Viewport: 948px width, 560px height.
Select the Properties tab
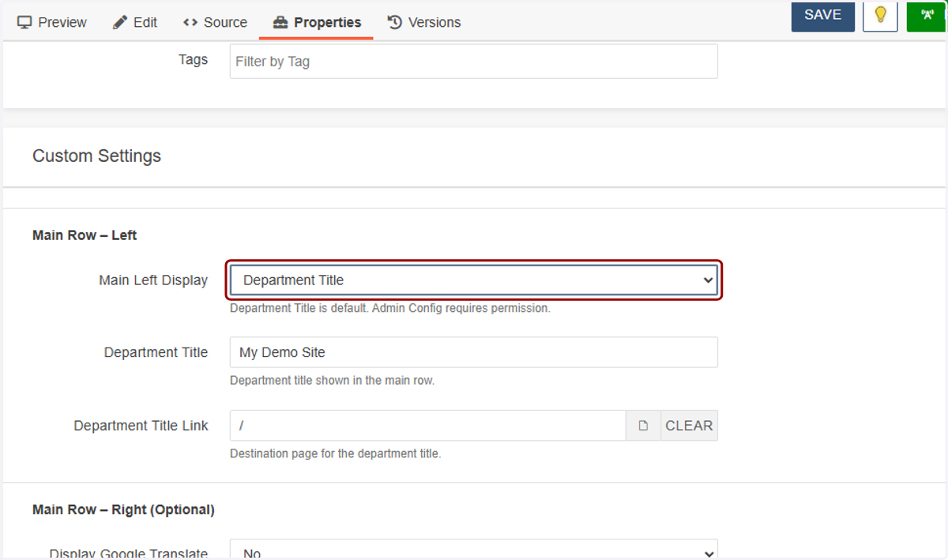[316, 22]
